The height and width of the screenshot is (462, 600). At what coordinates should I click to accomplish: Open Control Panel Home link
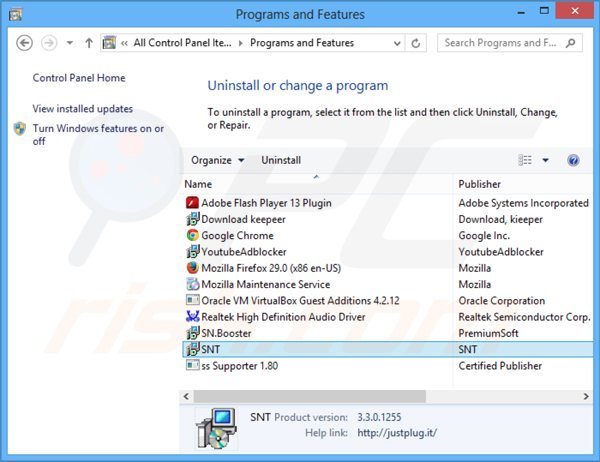pos(79,78)
